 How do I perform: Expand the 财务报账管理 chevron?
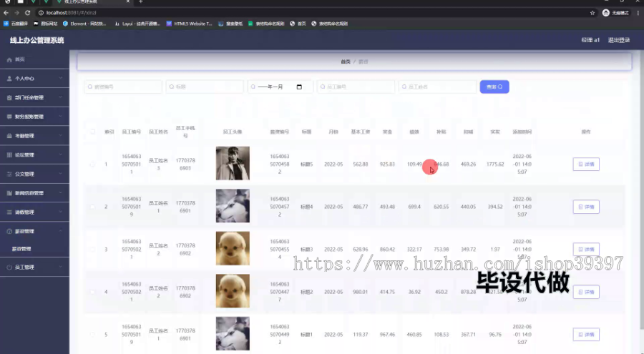60,117
